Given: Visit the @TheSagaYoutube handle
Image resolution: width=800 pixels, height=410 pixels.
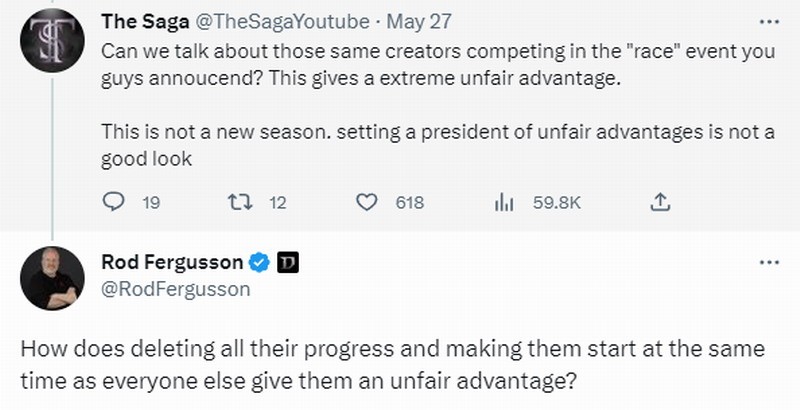Looking at the screenshot, I should tap(282, 22).
